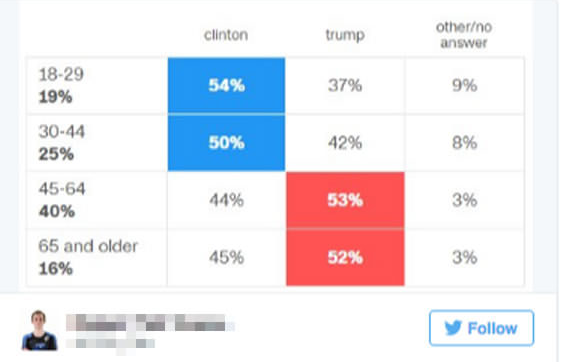
Task: Click the 18-29 age group row label
Action: coord(61,74)
